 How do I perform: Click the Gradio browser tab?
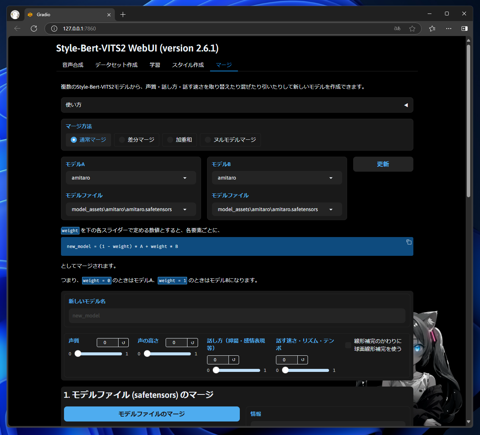[x=69, y=15]
